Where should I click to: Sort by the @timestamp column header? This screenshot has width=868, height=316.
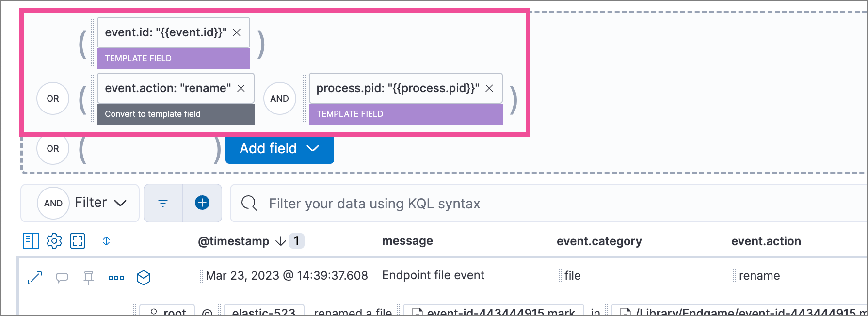pos(233,241)
